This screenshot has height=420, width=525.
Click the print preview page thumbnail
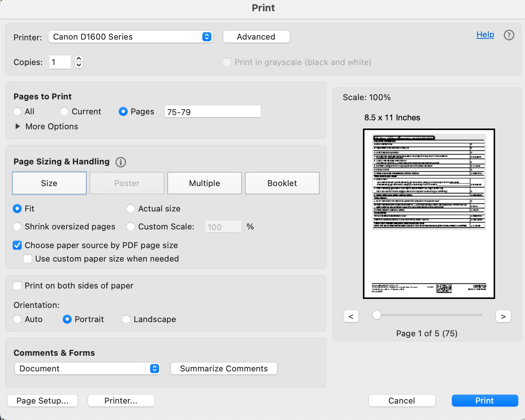coord(429,214)
